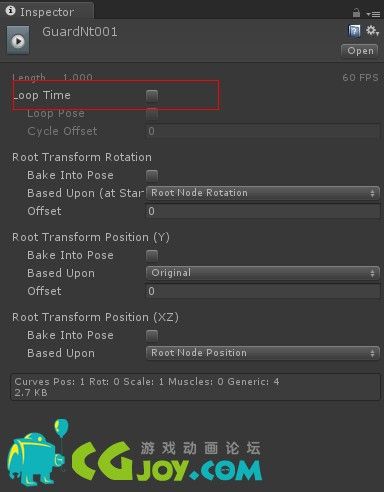
Task: Click the Open button
Action: [360, 51]
